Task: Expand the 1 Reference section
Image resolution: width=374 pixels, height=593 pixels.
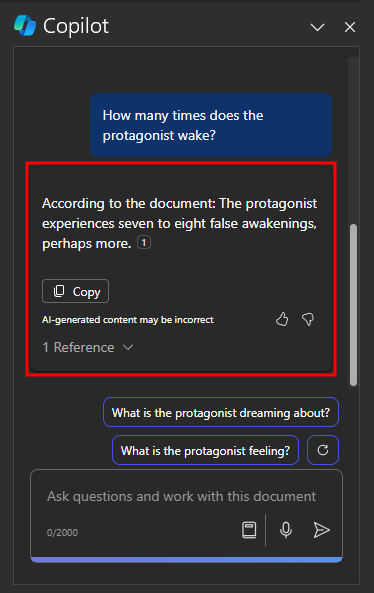Action: tap(88, 347)
